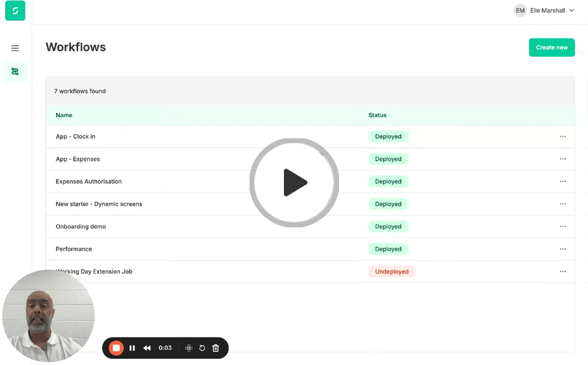
Task: Click the green S logo icon
Action: [15, 11]
